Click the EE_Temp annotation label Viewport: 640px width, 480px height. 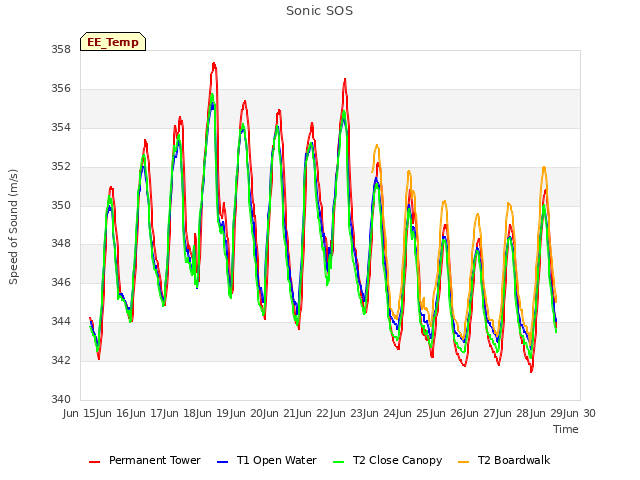point(113,42)
